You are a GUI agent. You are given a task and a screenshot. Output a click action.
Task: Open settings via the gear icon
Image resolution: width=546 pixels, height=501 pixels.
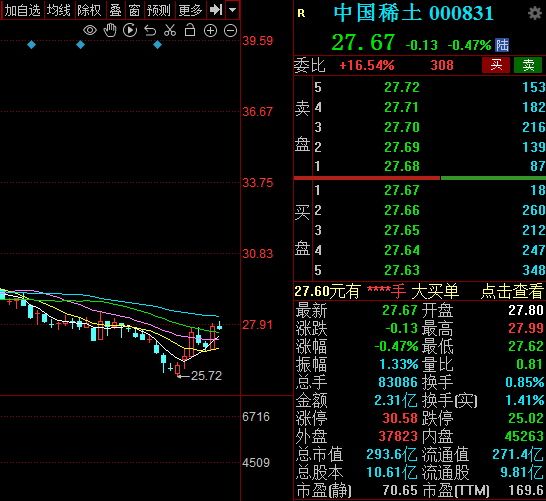coord(535,14)
